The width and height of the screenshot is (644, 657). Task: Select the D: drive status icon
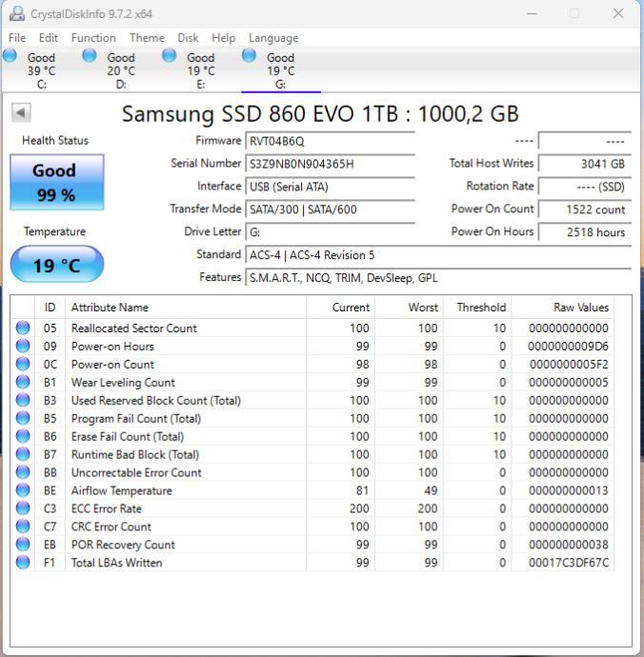point(90,56)
